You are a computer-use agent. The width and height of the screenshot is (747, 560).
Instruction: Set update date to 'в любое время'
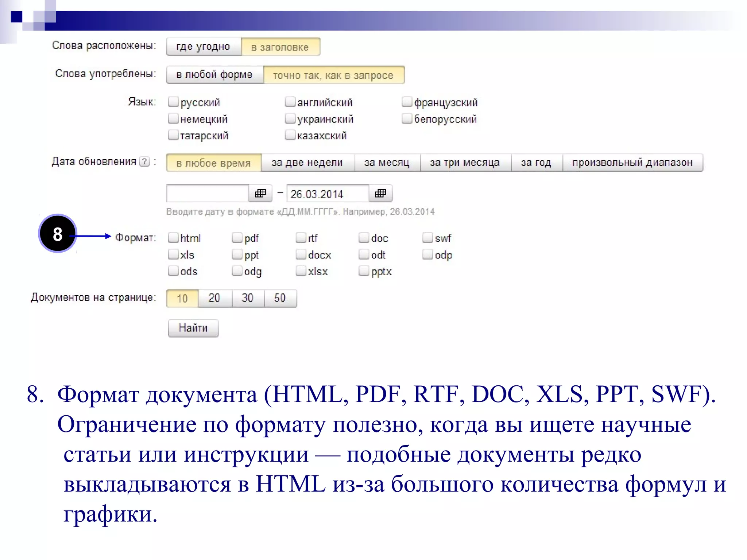(x=214, y=163)
